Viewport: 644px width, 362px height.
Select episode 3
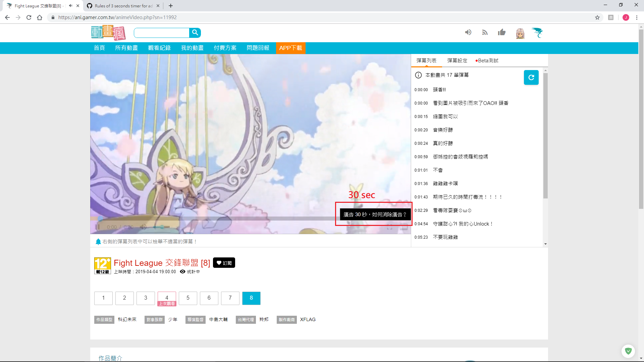click(146, 298)
